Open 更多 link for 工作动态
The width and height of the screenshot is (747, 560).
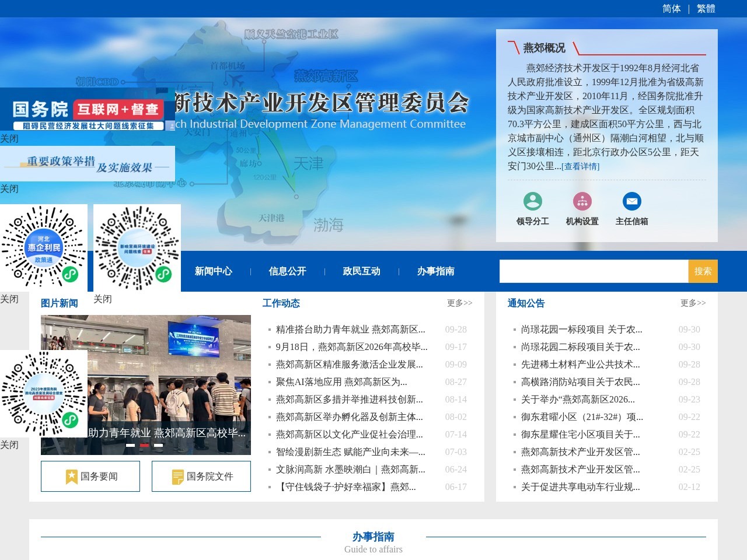(x=460, y=303)
